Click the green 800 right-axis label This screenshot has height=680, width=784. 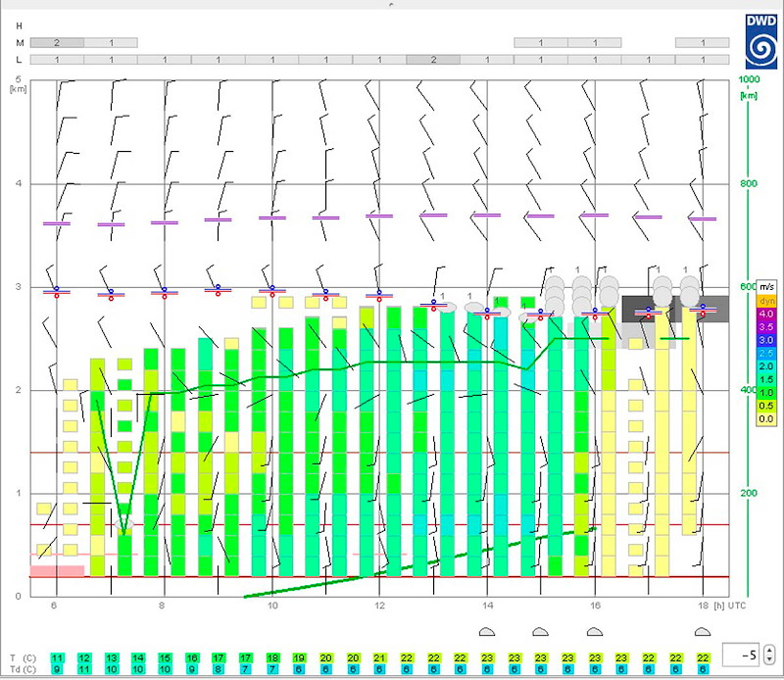(749, 183)
